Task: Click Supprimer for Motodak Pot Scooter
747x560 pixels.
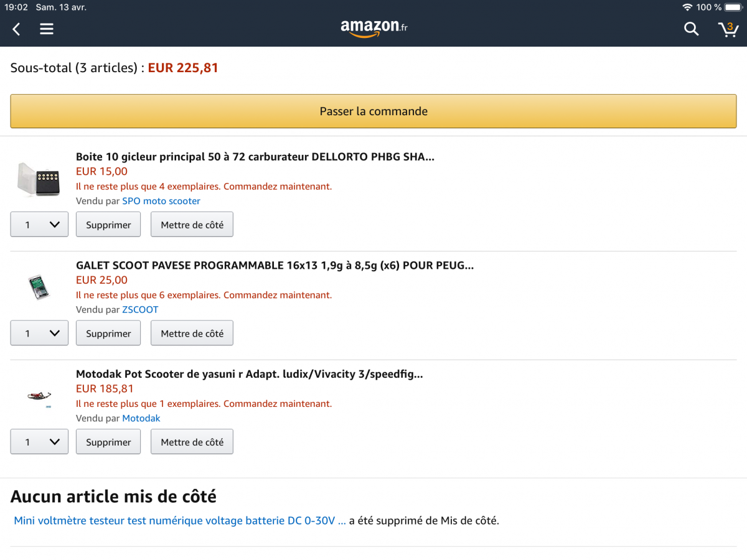Action: (108, 442)
